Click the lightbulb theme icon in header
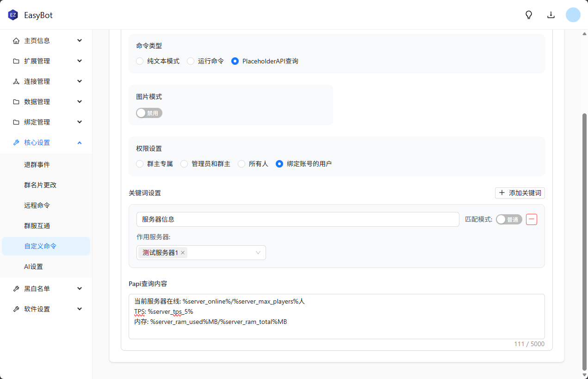 point(529,15)
